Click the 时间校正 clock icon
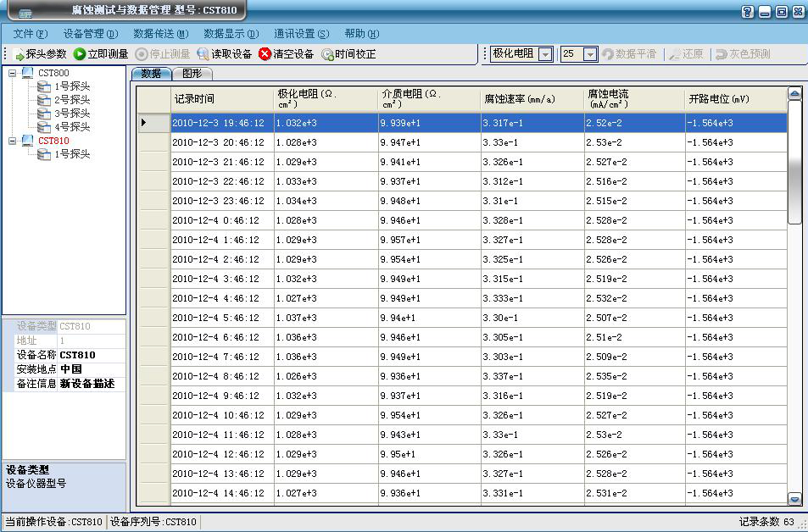808x532 pixels. pyautogui.click(x=327, y=54)
